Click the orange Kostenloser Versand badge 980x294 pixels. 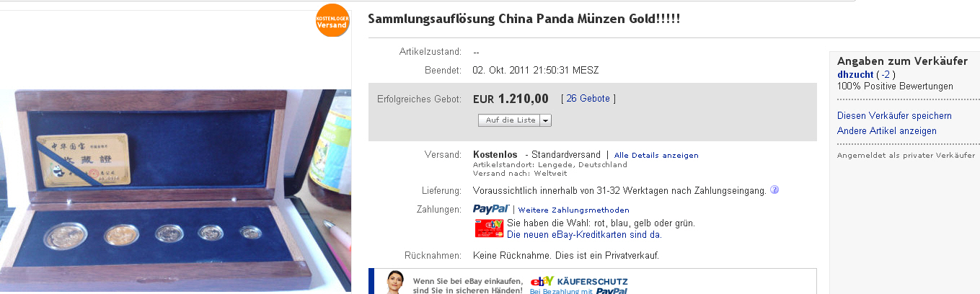tap(332, 20)
